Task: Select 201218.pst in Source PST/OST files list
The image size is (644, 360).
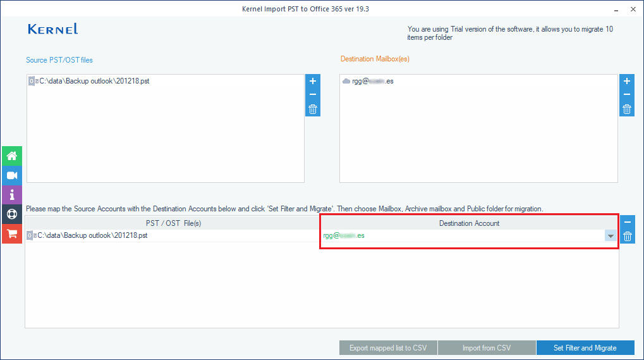Action: pos(88,81)
